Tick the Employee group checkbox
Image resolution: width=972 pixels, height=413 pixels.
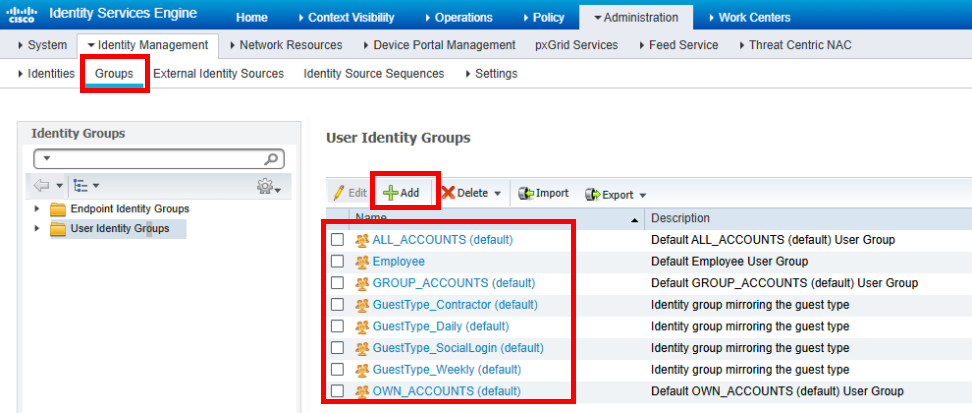point(338,262)
